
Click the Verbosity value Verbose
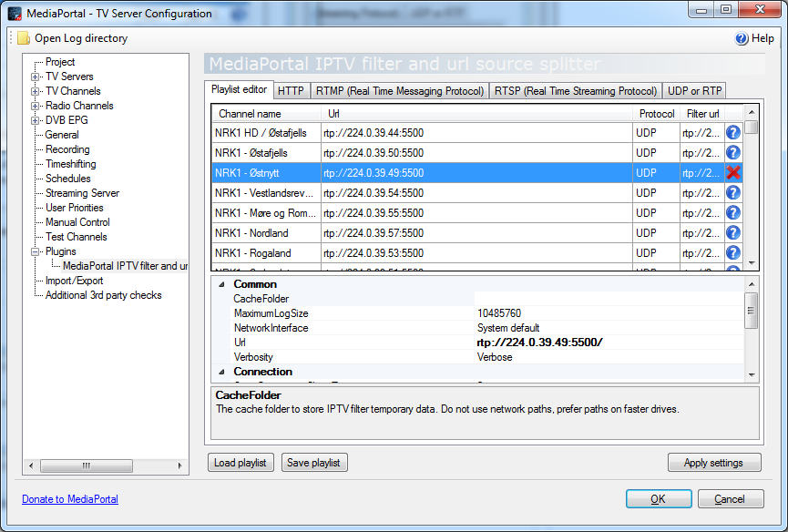[x=609, y=357]
